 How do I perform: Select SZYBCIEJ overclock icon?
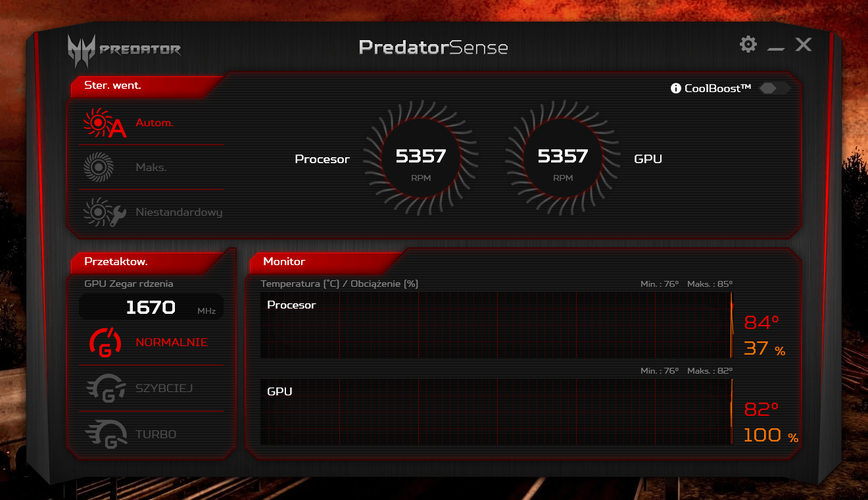(105, 388)
